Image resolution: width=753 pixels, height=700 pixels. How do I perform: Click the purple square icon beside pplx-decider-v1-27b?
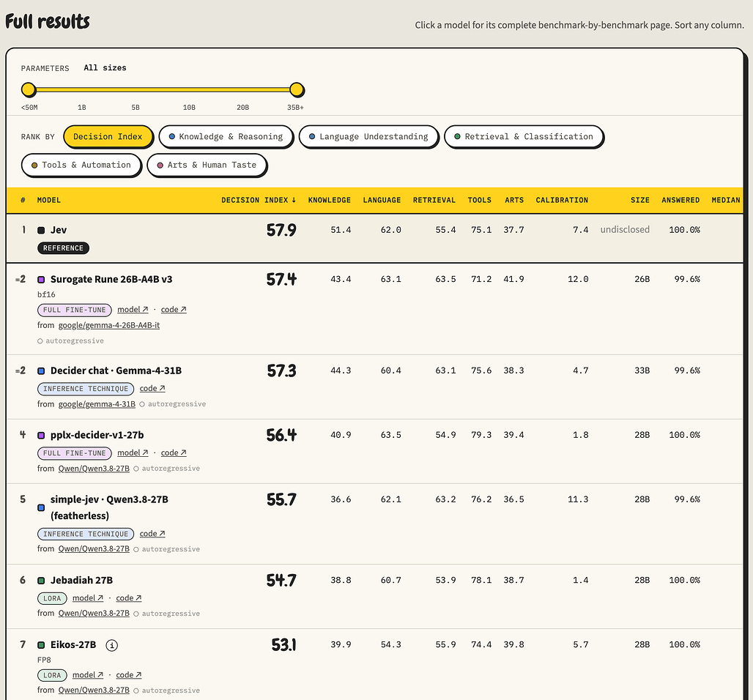[x=41, y=435]
